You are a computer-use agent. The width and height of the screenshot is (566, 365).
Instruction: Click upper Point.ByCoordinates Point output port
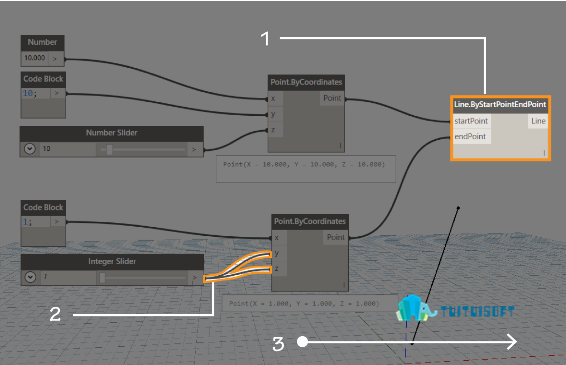pos(332,98)
